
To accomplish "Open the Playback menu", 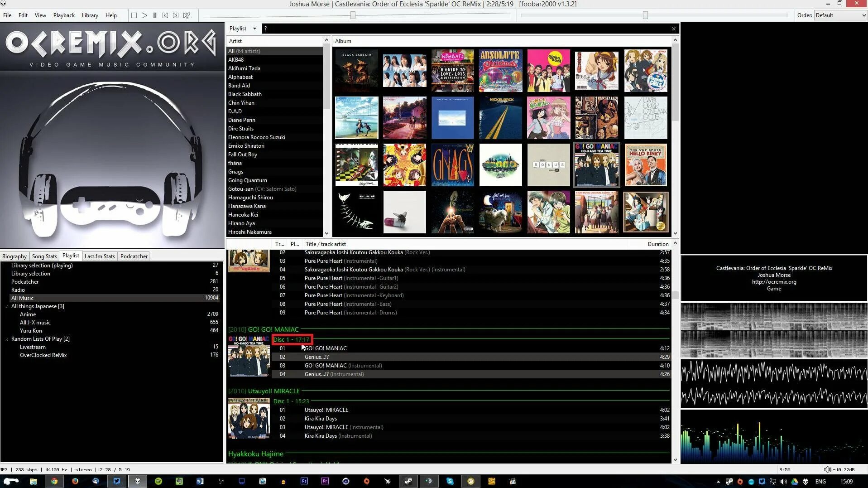I will tap(64, 15).
